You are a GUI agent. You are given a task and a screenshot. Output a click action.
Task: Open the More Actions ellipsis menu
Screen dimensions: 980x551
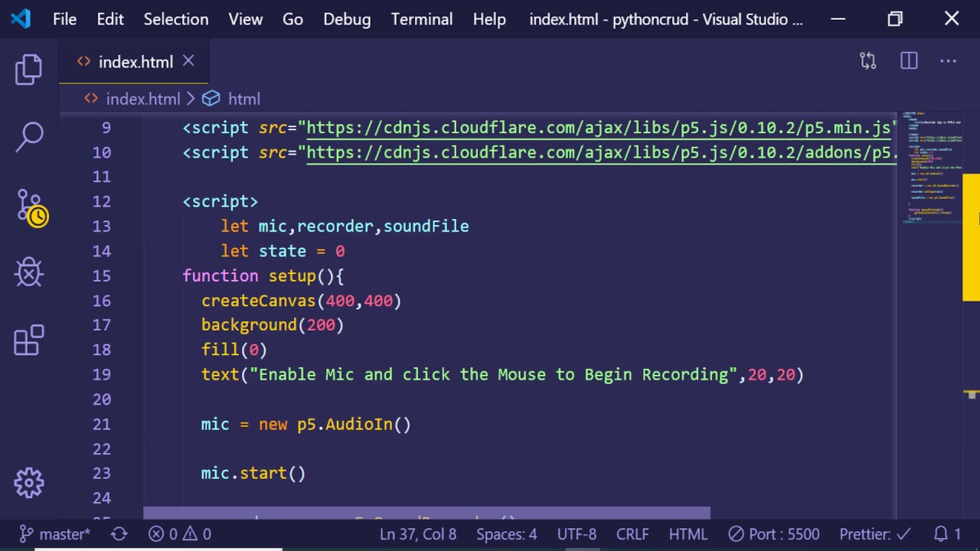pyautogui.click(x=948, y=61)
